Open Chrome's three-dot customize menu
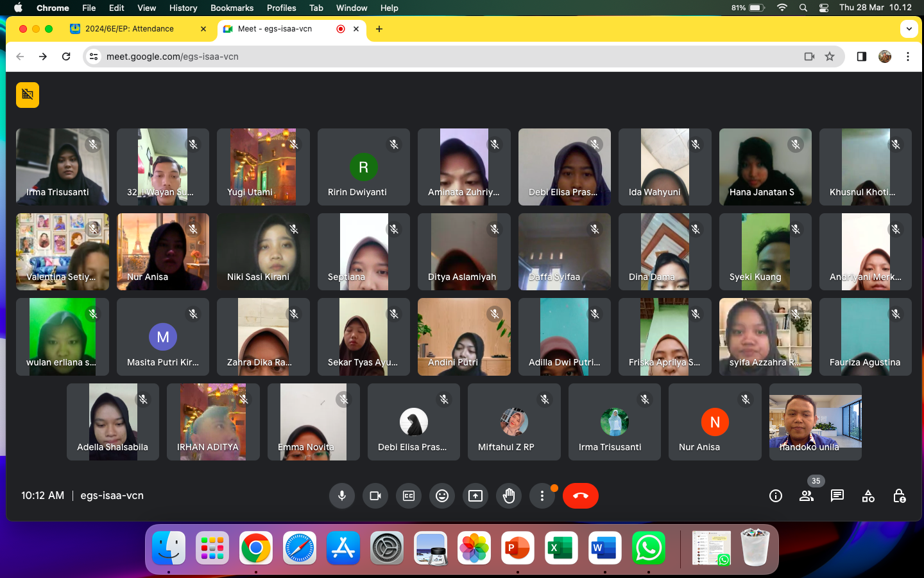 click(x=908, y=57)
